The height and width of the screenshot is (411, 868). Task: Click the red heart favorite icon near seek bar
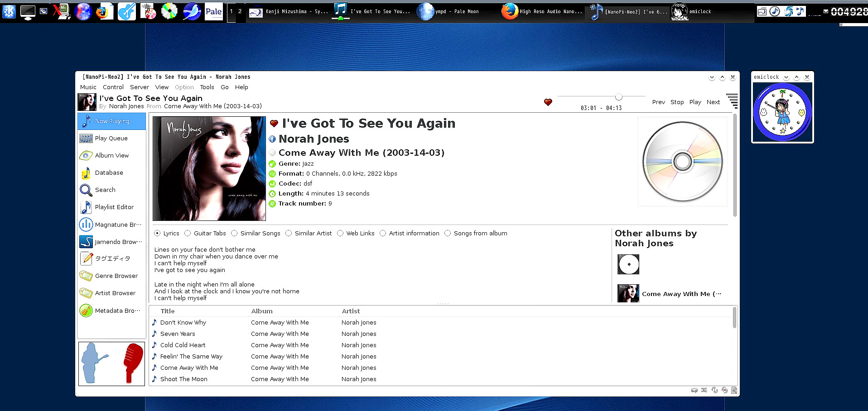coord(548,102)
